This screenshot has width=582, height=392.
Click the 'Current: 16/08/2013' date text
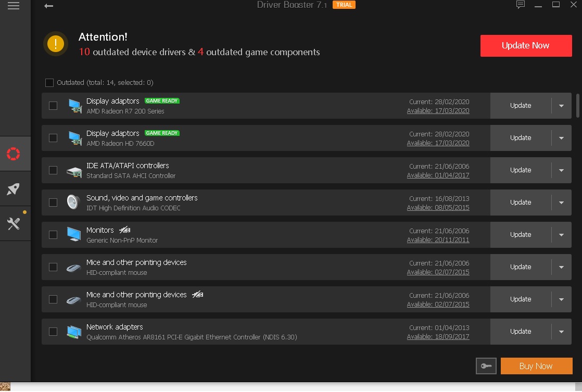click(x=439, y=199)
